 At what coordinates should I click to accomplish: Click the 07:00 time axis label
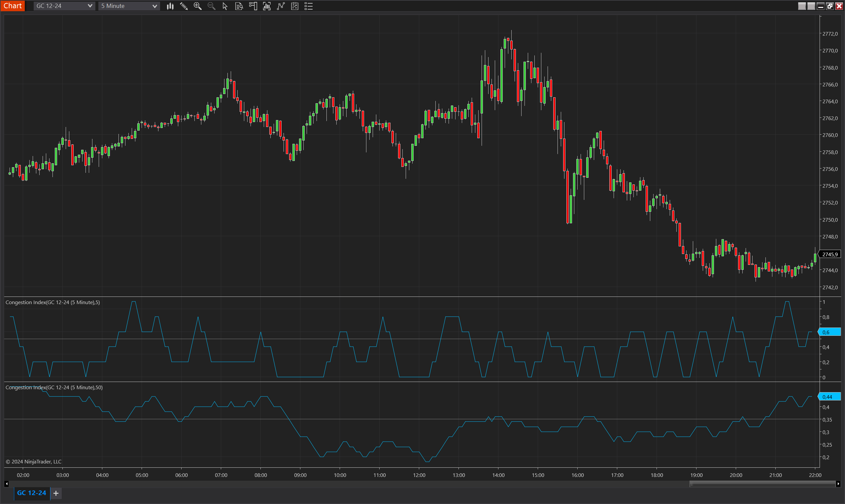[x=221, y=475]
